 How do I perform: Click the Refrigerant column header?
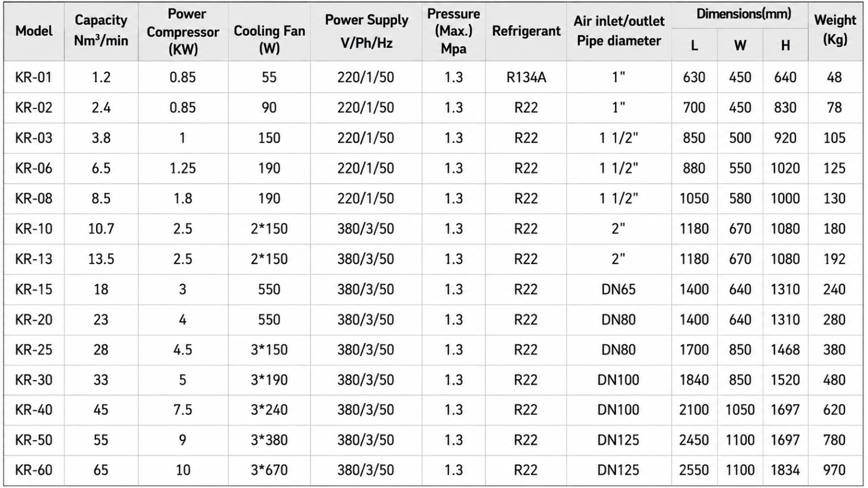click(526, 31)
